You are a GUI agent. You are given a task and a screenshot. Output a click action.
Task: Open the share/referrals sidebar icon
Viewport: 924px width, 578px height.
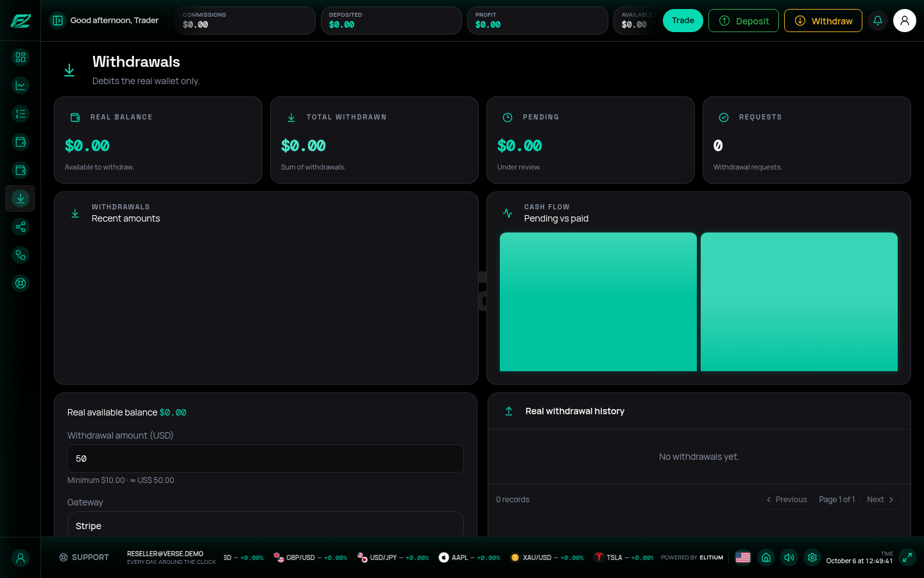[21, 227]
